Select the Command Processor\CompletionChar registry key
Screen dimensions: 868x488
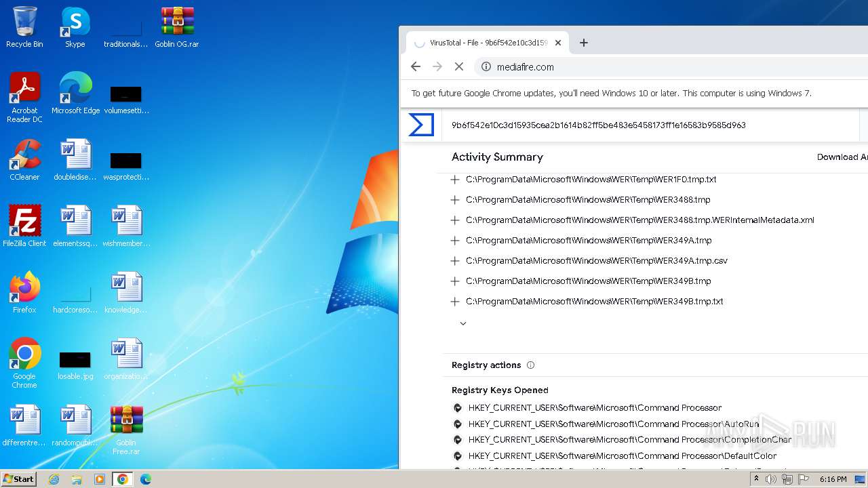pos(630,440)
